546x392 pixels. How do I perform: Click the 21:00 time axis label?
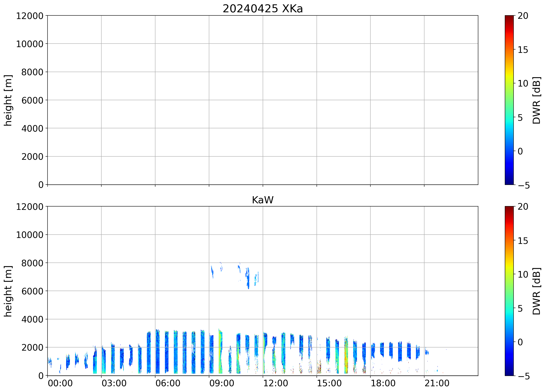point(437,383)
